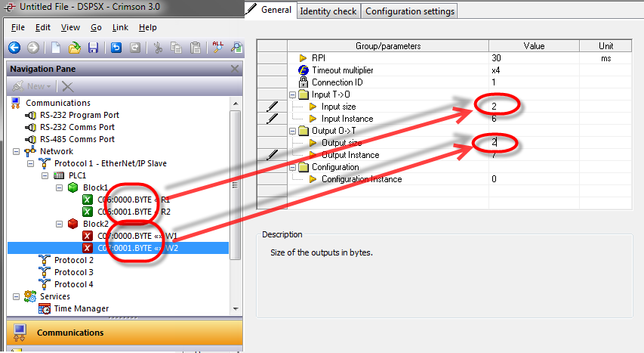Select Protocol 3 in tree
The width and height of the screenshot is (644, 353).
click(x=74, y=272)
